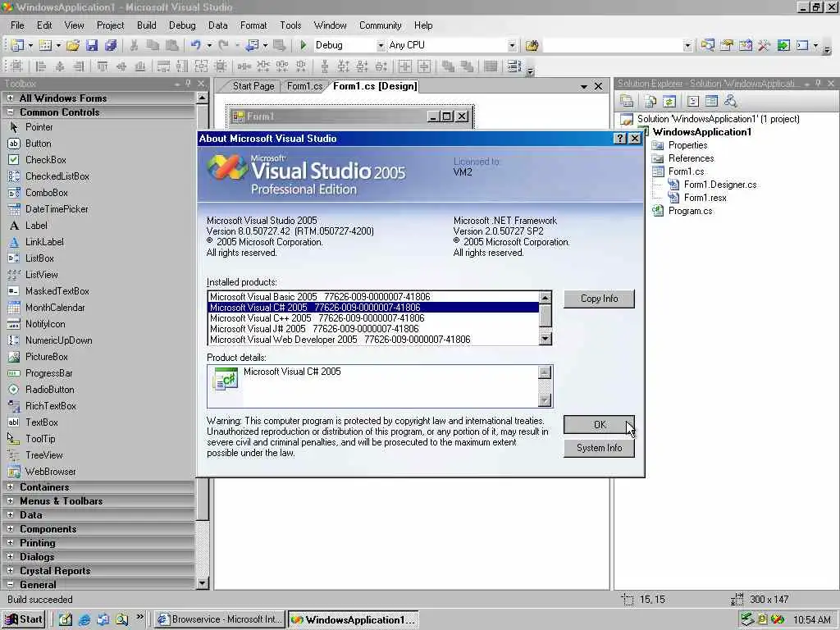Open the Debug configuration dropdown
The width and height of the screenshot is (840, 630).
coord(381,46)
